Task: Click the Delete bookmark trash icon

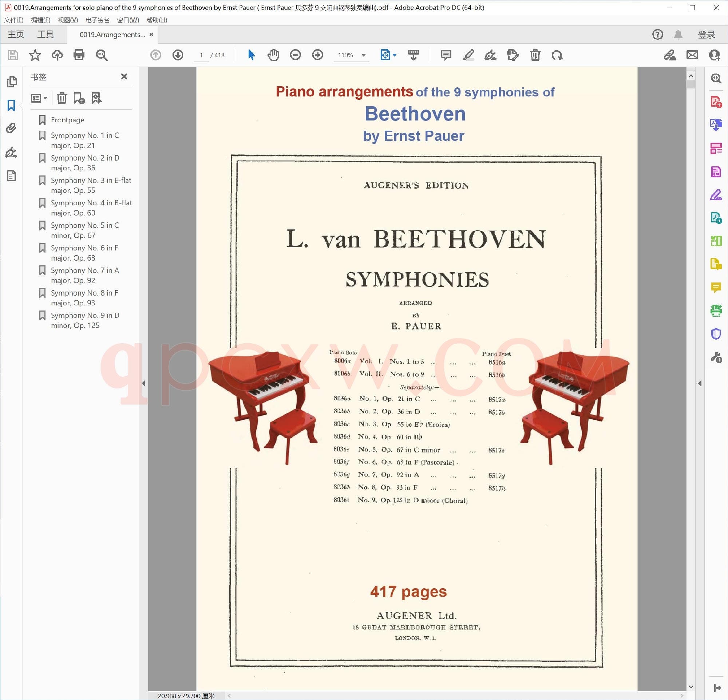Action: coord(62,98)
